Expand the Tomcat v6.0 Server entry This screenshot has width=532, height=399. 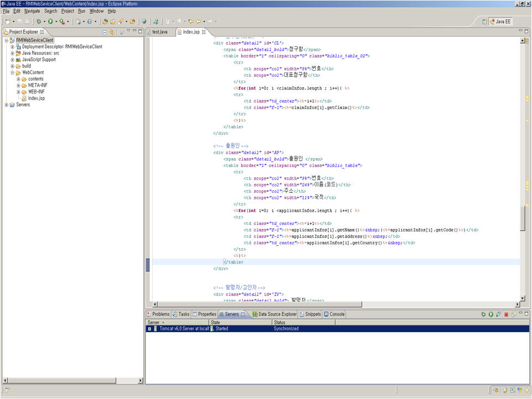coord(149,329)
